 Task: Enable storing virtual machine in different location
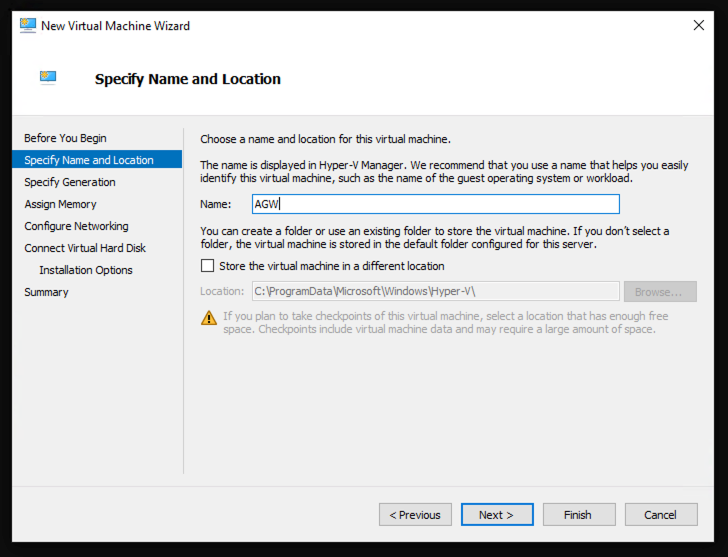pyautogui.click(x=208, y=266)
